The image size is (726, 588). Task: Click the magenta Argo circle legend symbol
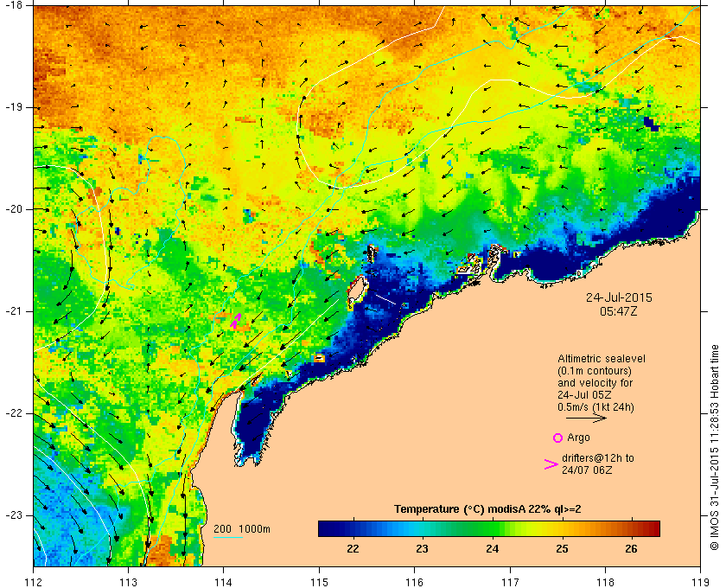557,438
